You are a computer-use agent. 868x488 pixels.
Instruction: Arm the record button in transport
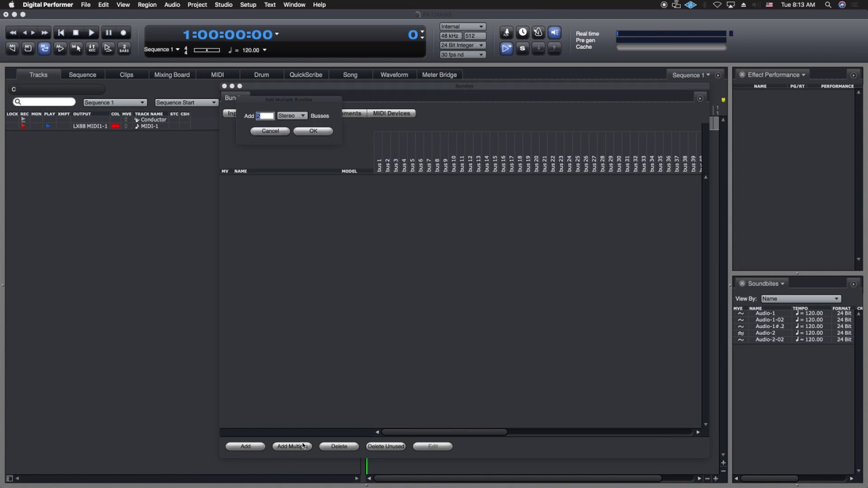(123, 33)
